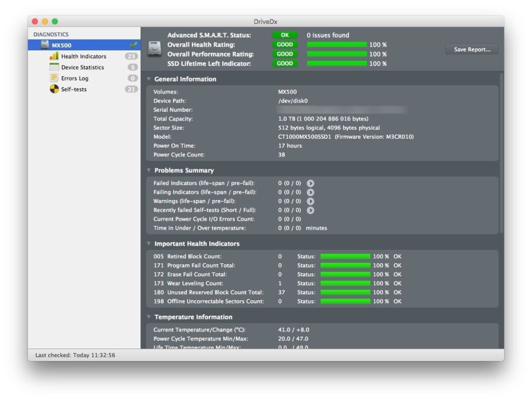Click GOOD badge for Overall Performance Rating

pos(285,54)
